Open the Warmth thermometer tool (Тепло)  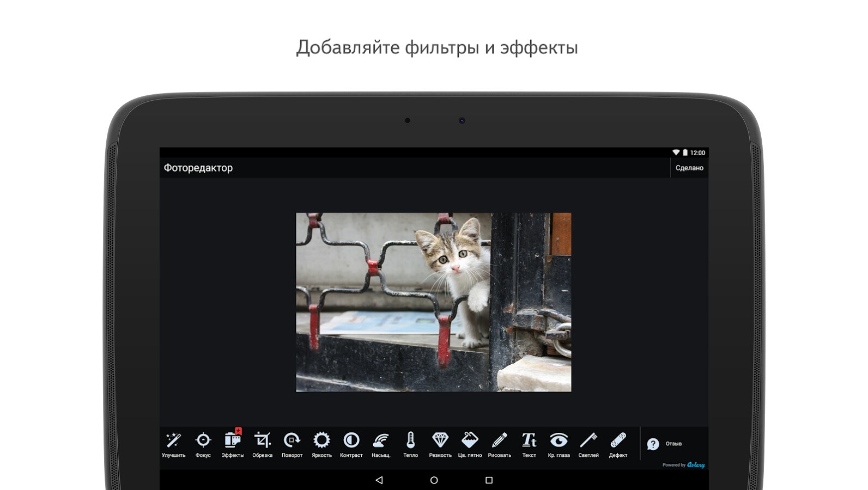(410, 444)
